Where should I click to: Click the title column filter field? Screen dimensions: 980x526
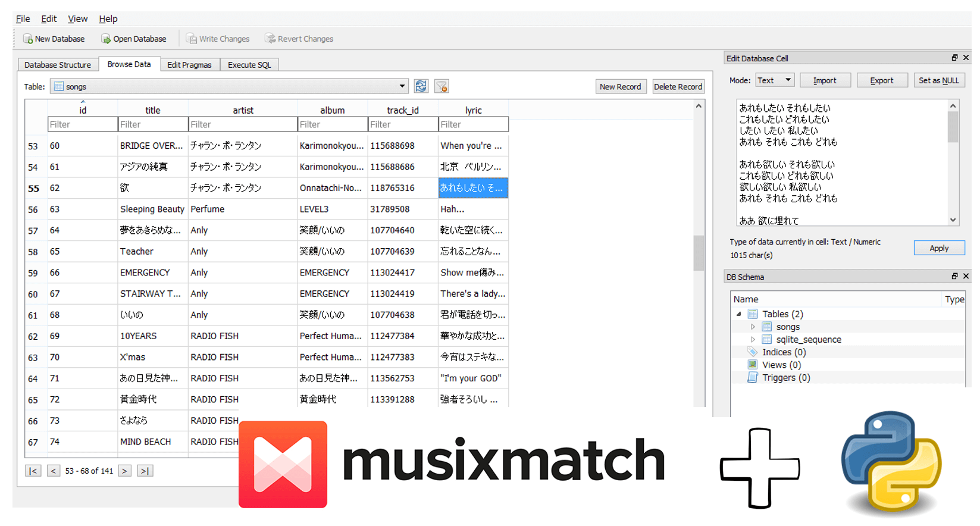click(x=153, y=124)
